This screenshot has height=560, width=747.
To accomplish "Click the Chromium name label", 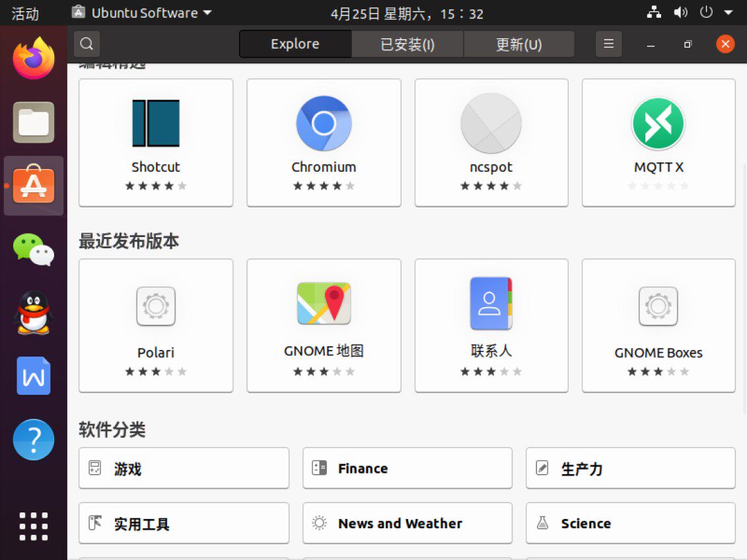I will tap(324, 167).
